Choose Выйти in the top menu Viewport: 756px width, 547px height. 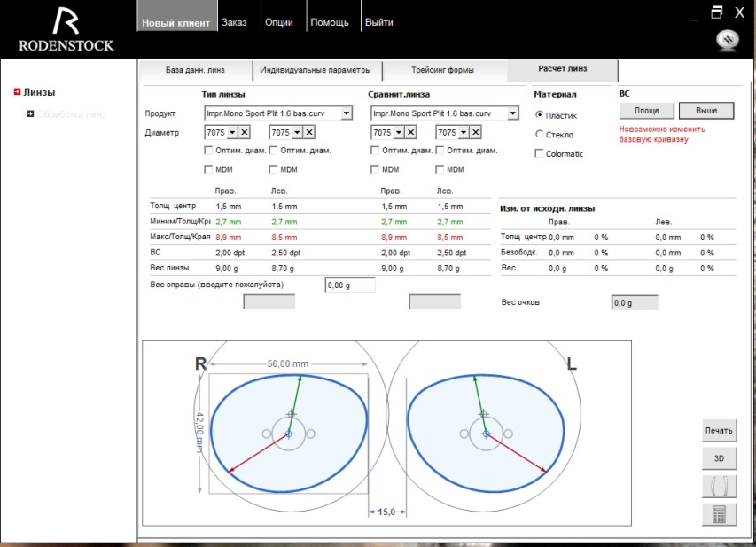pos(379,22)
